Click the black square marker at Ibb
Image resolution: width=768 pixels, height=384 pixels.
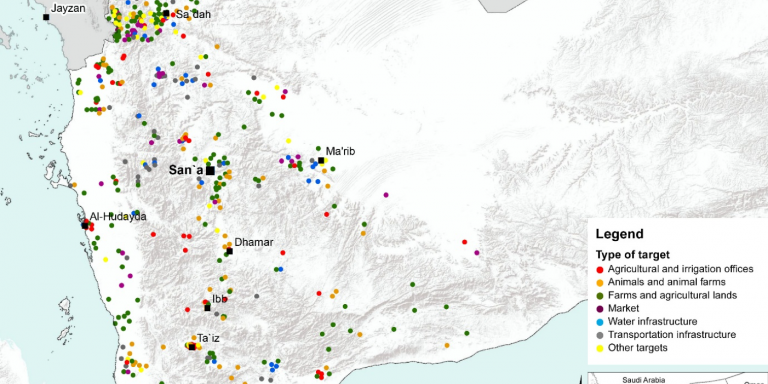pyautogui.click(x=207, y=308)
